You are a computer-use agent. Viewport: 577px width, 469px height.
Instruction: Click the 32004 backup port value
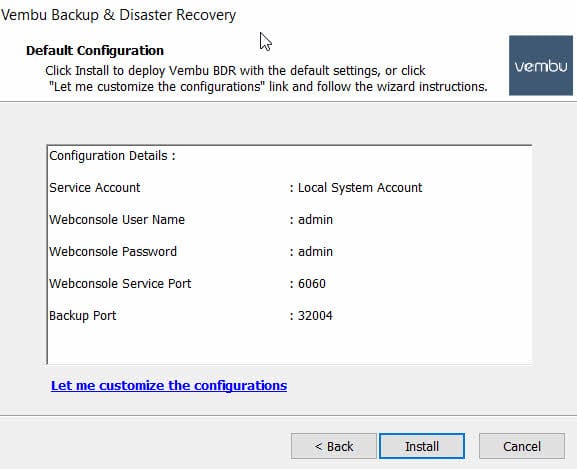tap(315, 316)
